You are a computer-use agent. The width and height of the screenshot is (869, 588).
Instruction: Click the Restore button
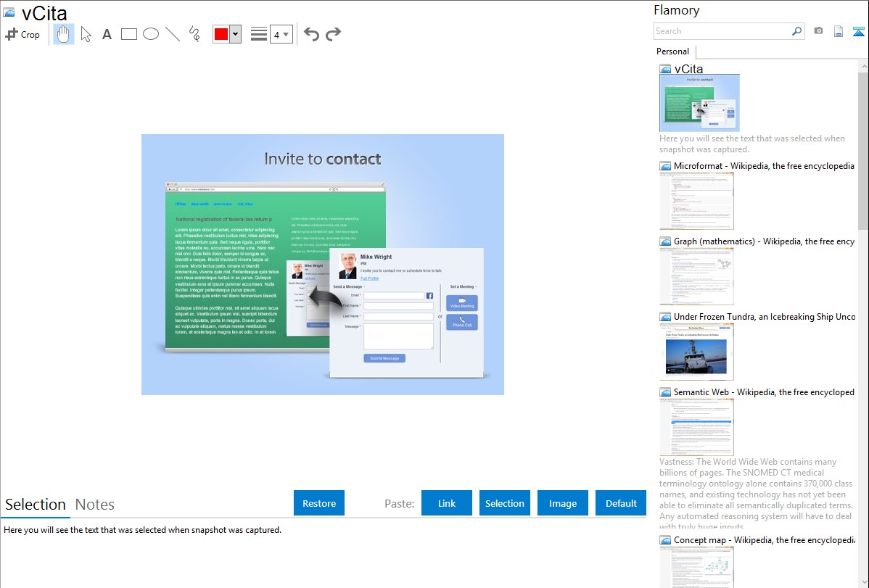pos(319,503)
